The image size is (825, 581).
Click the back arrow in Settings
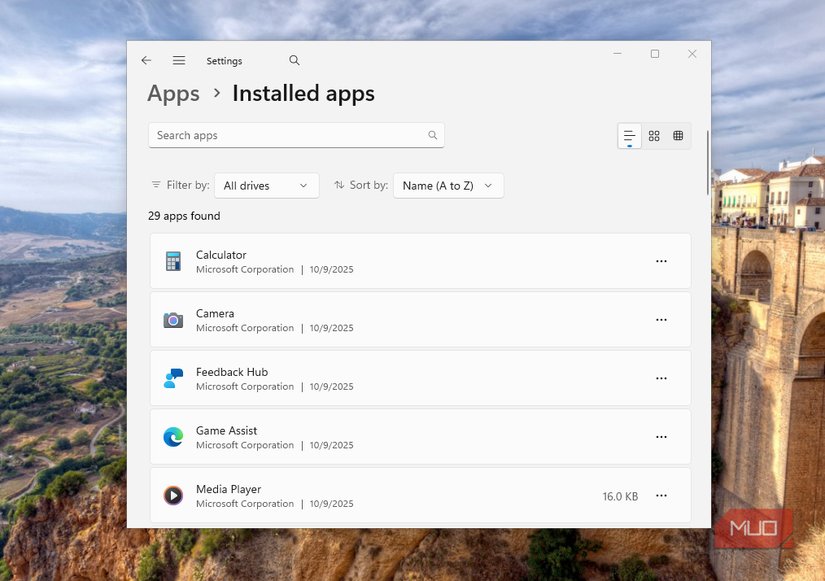146,61
